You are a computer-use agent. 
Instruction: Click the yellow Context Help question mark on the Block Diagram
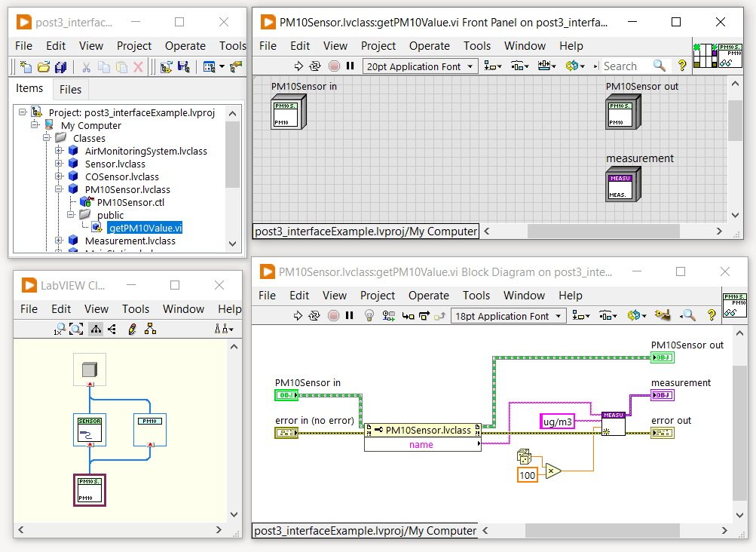(711, 316)
